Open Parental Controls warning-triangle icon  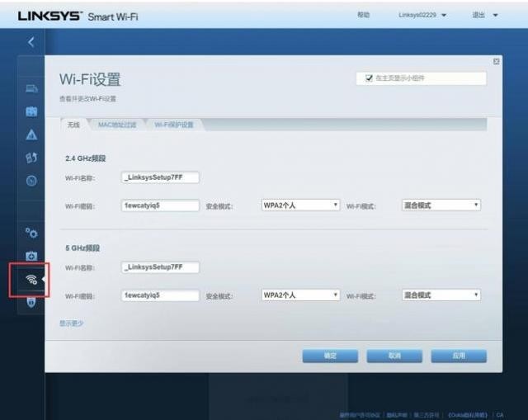pyautogui.click(x=31, y=134)
